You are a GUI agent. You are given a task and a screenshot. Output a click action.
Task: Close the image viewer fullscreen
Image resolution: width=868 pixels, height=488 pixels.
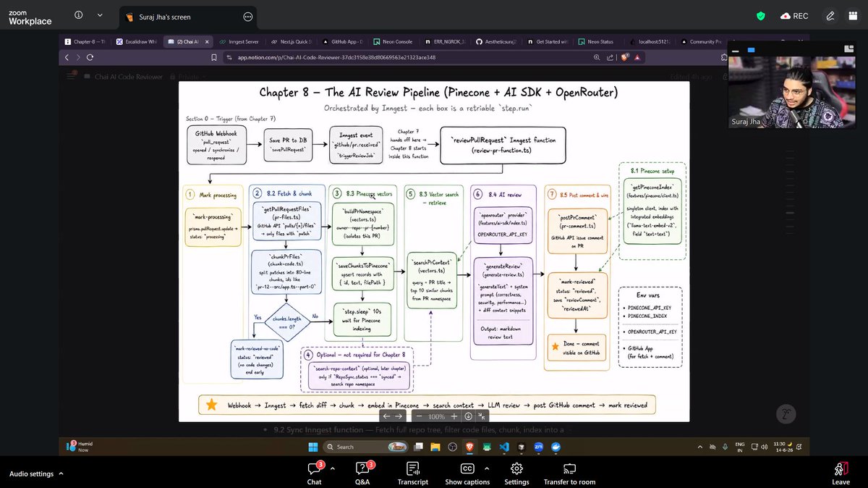point(482,416)
